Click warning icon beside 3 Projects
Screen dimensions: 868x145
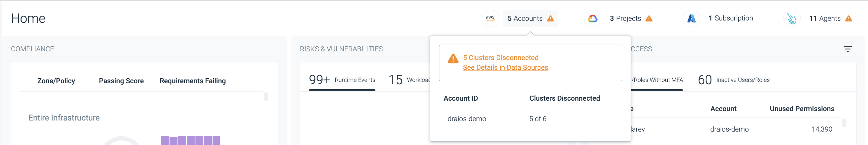(x=649, y=18)
